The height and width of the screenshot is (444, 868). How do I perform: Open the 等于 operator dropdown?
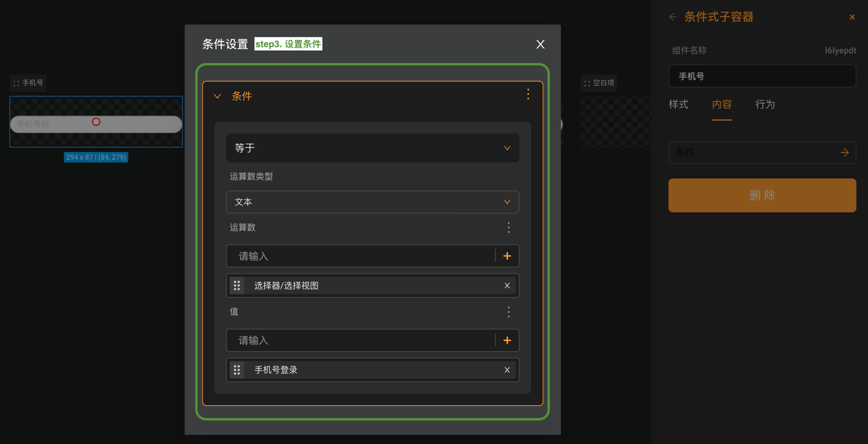pyautogui.click(x=372, y=148)
